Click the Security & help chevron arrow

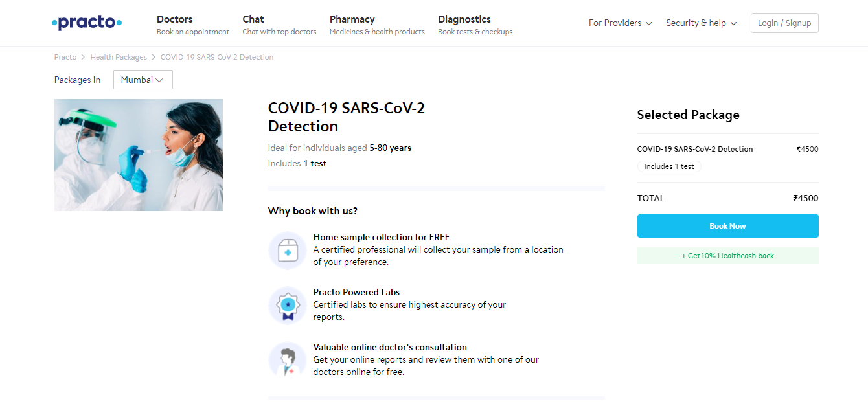click(734, 24)
